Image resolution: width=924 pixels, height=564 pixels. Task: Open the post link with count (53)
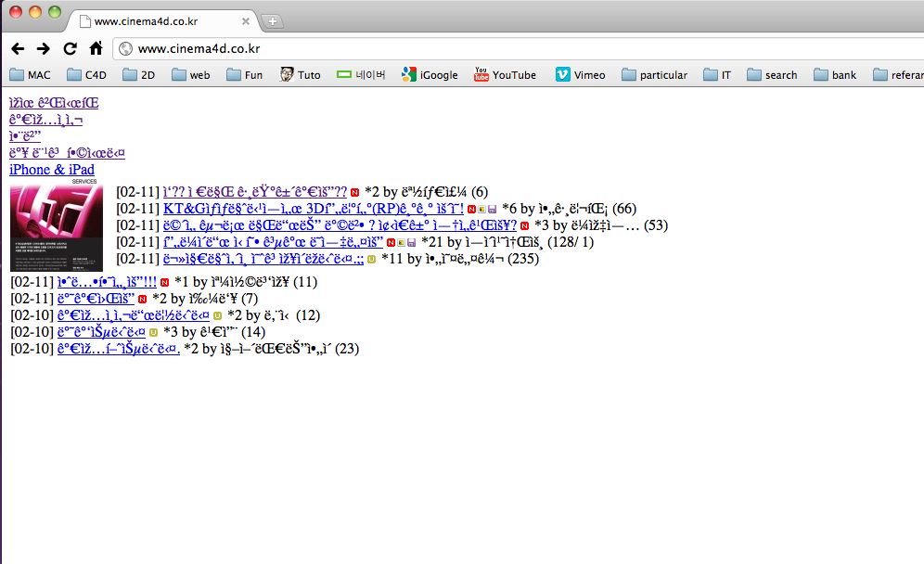pyautogui.click(x=340, y=225)
